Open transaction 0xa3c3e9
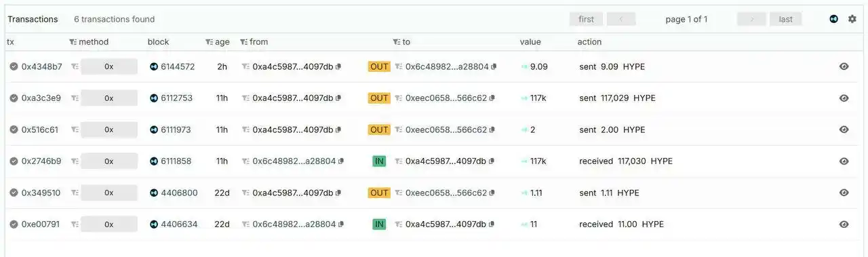The width and height of the screenshot is (868, 257). [x=41, y=98]
